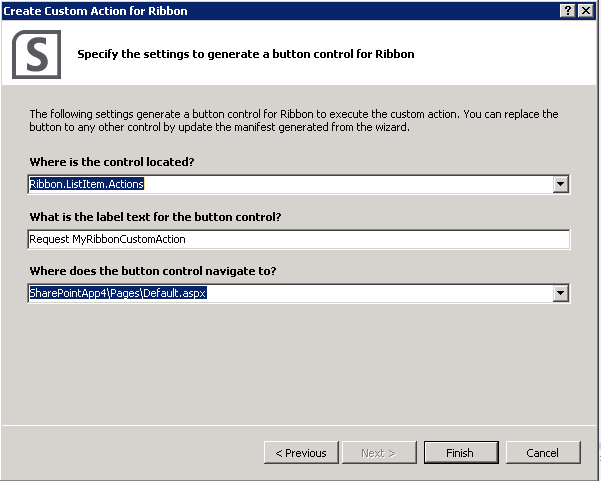Click the help question mark button
Image resolution: width=601 pixels, height=481 pixels.
[x=568, y=11]
